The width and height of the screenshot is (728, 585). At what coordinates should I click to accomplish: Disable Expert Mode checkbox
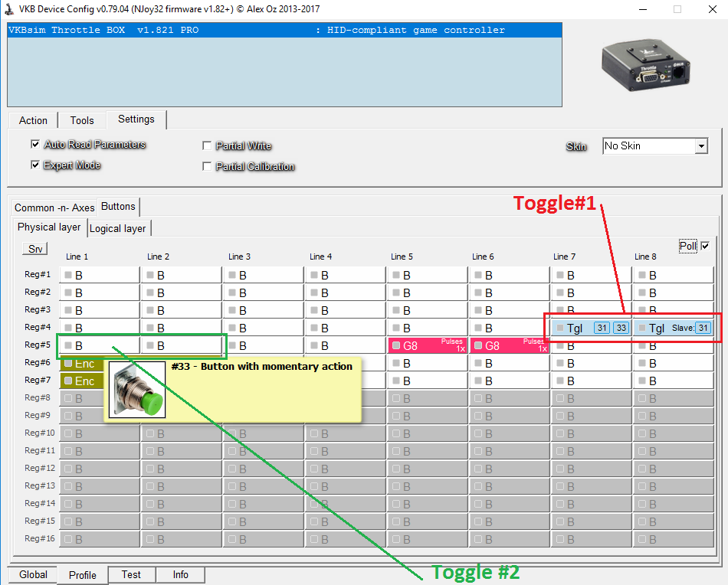click(35, 165)
